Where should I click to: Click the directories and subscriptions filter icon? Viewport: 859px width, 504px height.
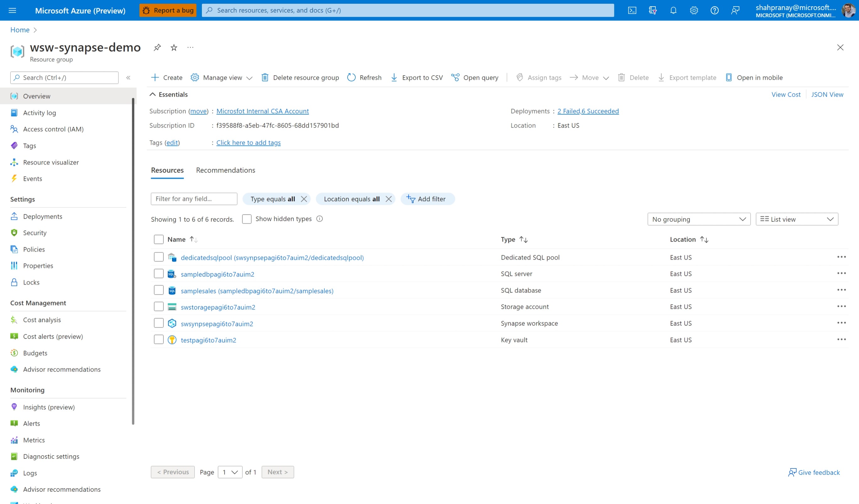point(652,10)
